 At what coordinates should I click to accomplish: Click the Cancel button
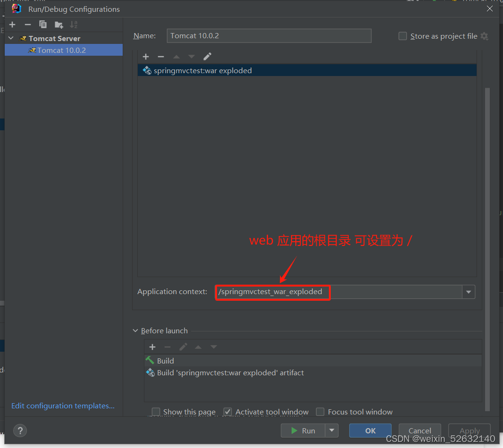(419, 431)
